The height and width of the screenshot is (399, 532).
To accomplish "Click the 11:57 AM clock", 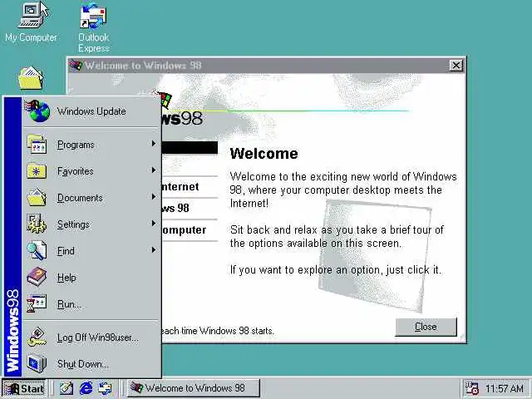I will click(505, 388).
